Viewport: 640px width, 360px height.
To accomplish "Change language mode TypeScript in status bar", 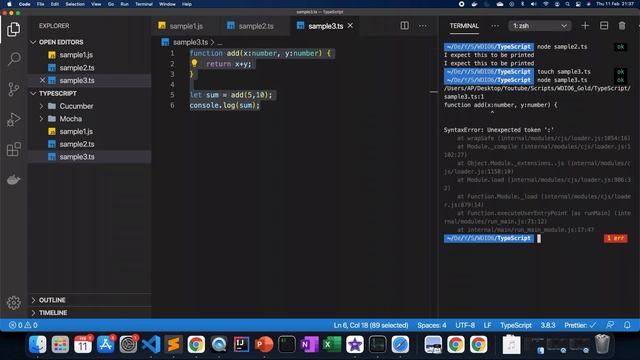I will [516, 325].
